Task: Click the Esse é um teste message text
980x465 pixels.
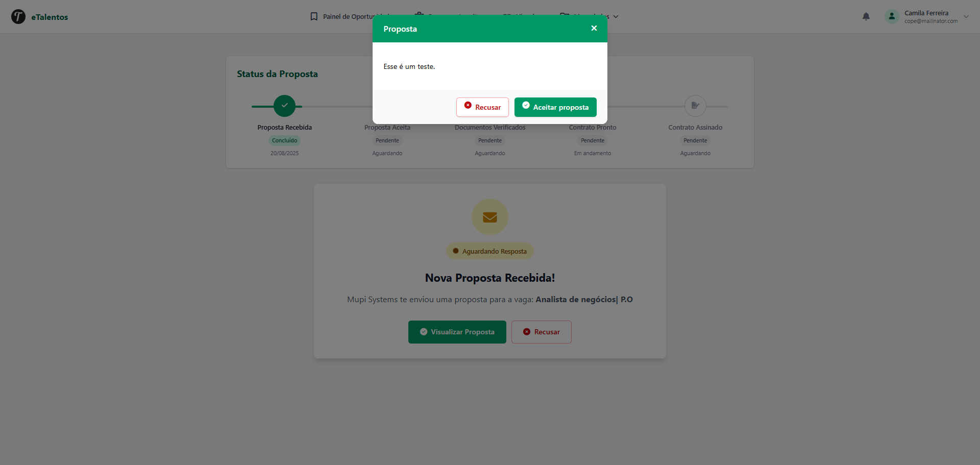Action: point(409,66)
